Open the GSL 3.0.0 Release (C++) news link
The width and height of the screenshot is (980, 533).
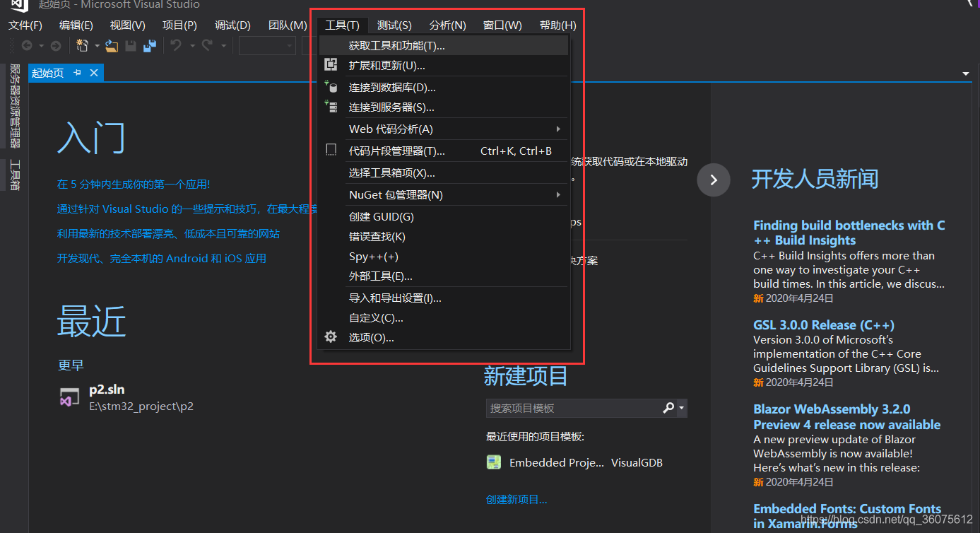[x=824, y=325]
